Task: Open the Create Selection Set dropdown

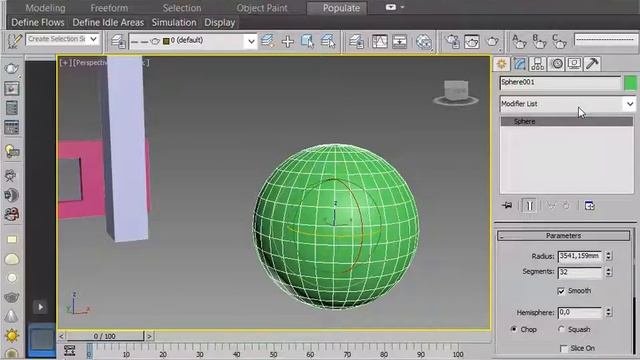Action: 94,39
